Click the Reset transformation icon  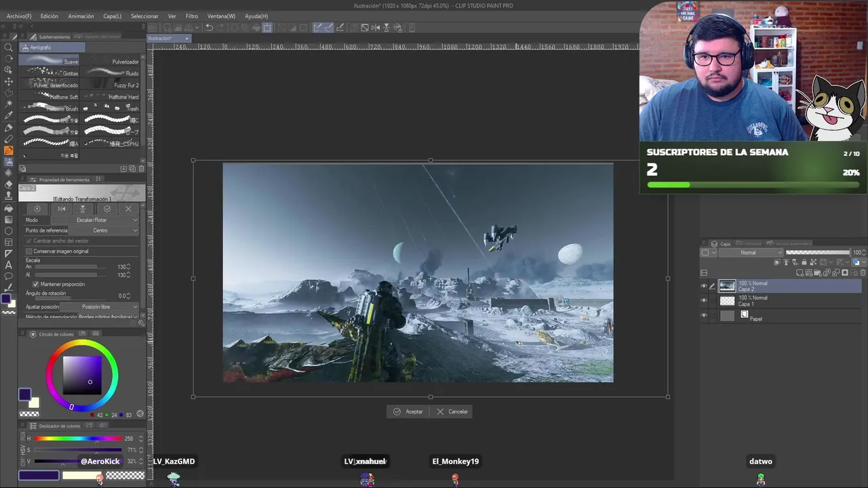click(37, 209)
